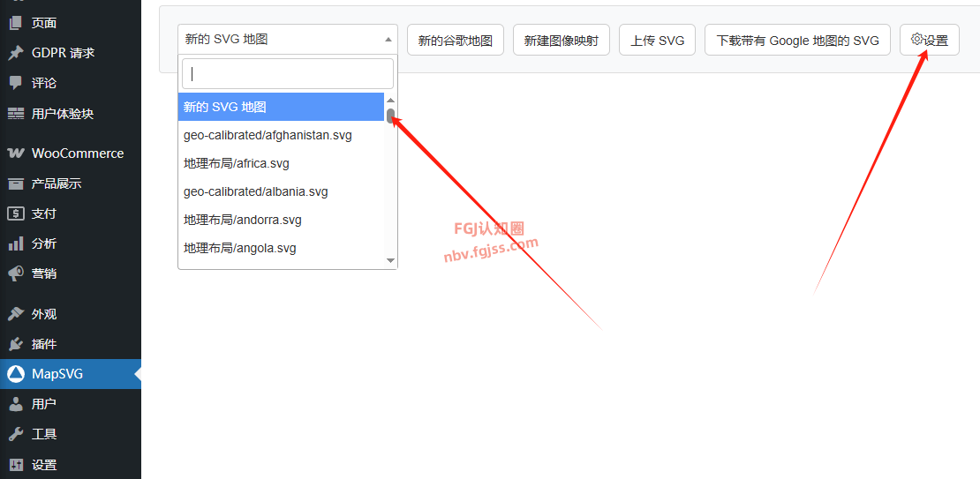Select 地理布局/andorra.svg from the list

(281, 220)
